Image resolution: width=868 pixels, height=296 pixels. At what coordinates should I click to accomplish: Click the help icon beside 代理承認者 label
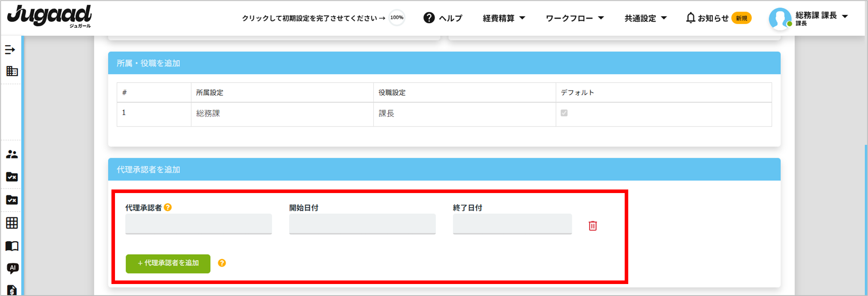click(x=168, y=207)
